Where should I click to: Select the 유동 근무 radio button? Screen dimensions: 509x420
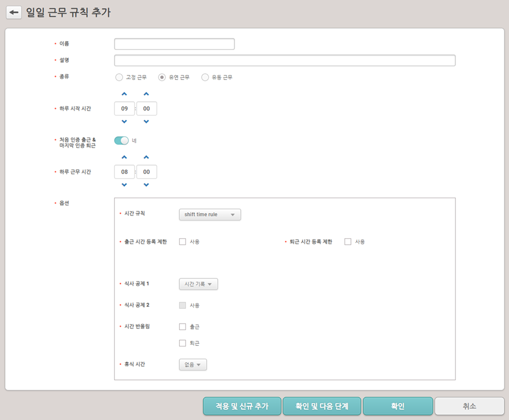coord(205,78)
